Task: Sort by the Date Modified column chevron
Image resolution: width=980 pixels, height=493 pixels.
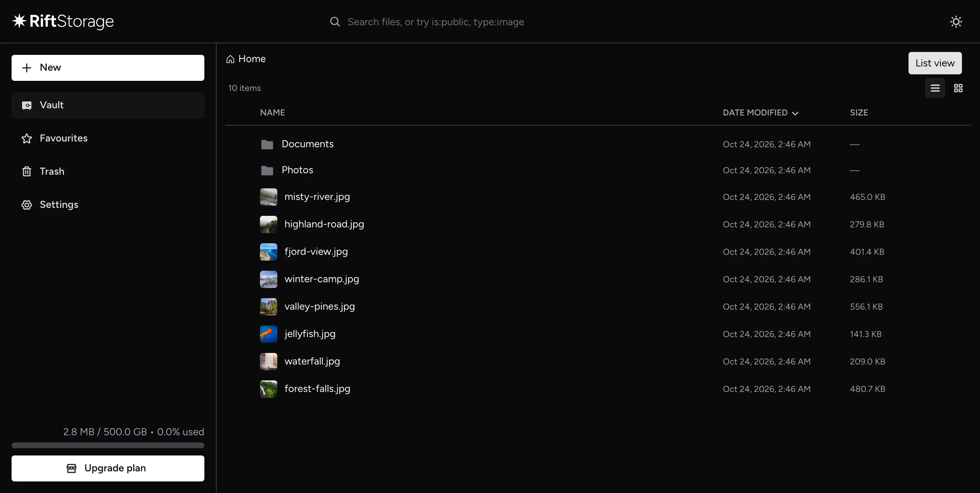Action: [x=795, y=113]
